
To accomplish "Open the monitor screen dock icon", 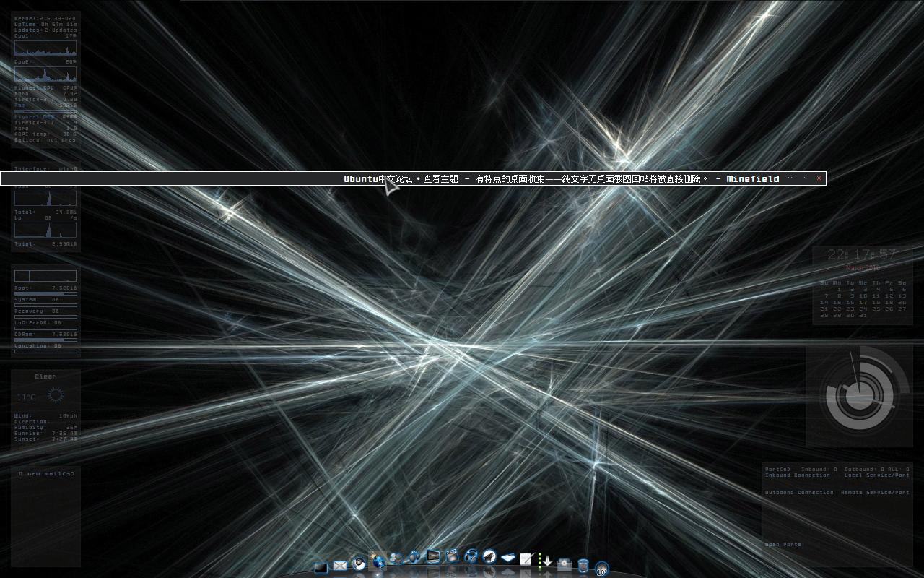I will pos(433,556).
